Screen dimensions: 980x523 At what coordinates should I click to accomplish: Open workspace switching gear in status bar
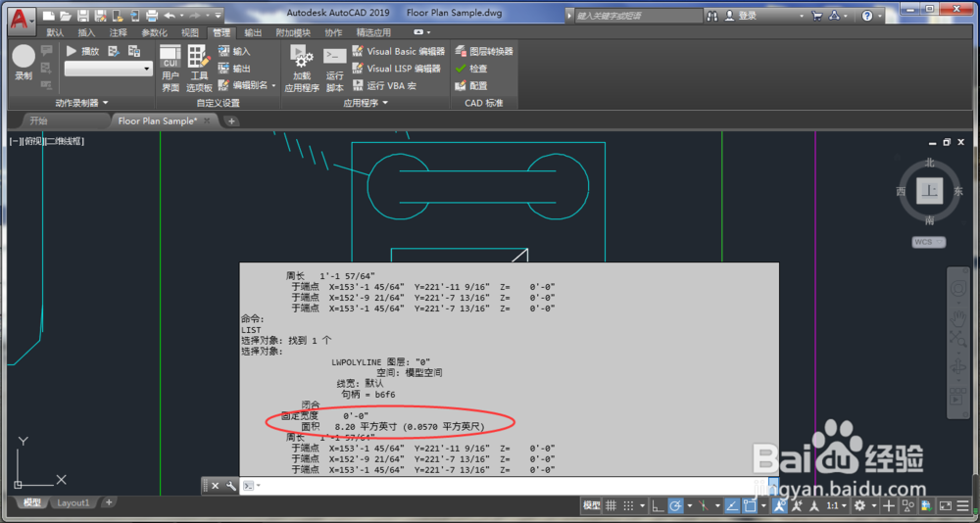pos(860,505)
